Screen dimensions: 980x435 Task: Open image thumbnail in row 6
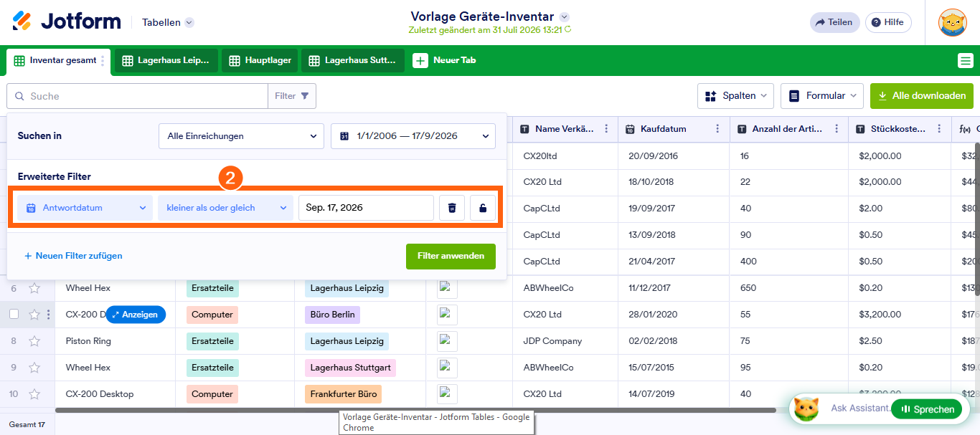448,288
